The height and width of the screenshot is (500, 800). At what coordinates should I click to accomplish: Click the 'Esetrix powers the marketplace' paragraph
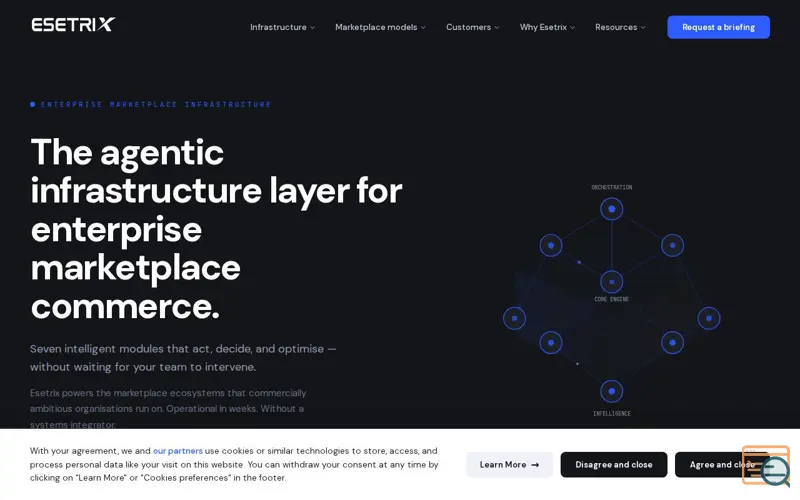(168, 408)
